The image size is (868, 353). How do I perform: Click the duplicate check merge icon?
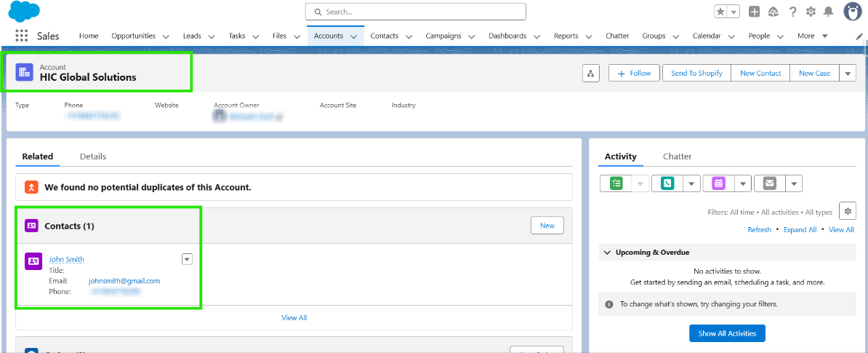click(x=31, y=187)
